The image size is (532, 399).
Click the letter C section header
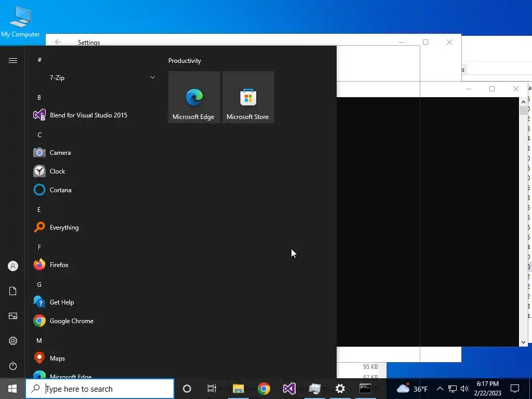[x=39, y=135]
